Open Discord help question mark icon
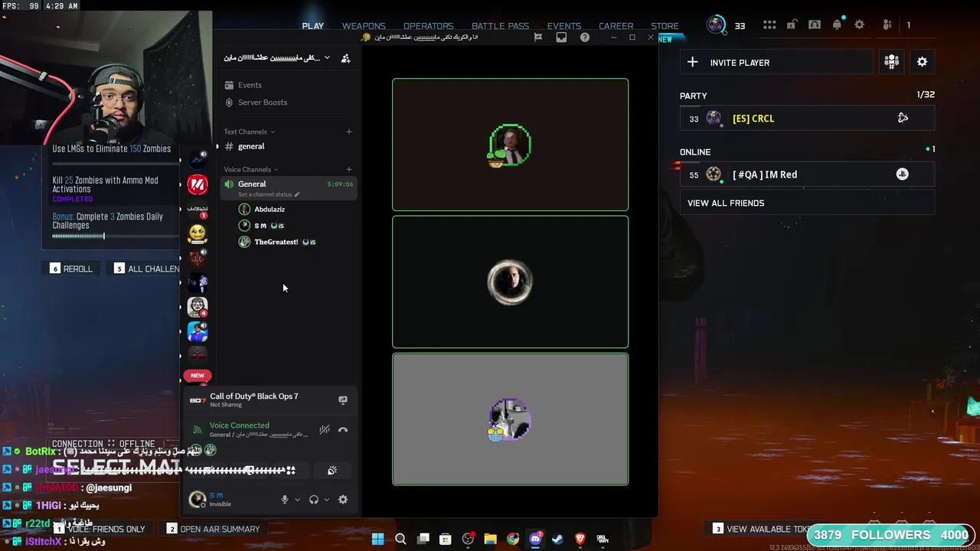Viewport: 980px width, 551px height. [585, 37]
